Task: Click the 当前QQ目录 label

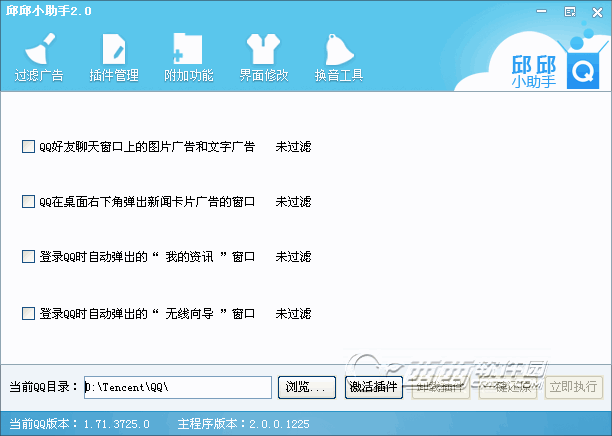Action: 44,387
